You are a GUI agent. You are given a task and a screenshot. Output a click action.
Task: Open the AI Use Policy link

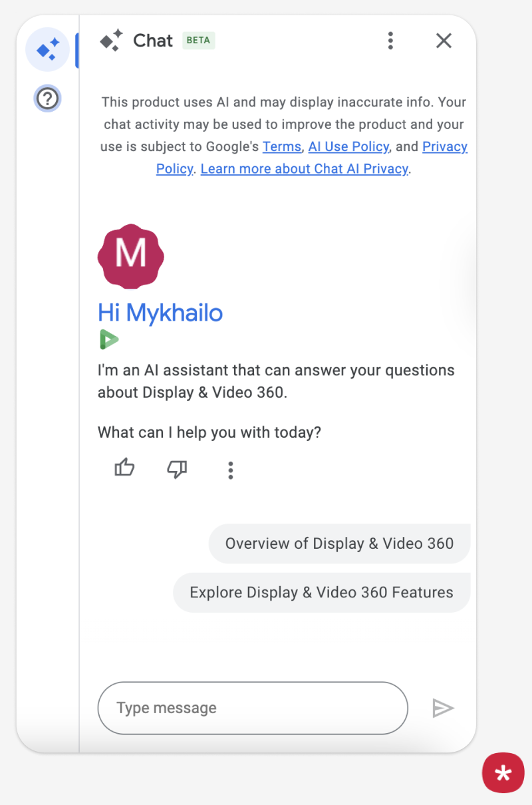pyautogui.click(x=348, y=146)
